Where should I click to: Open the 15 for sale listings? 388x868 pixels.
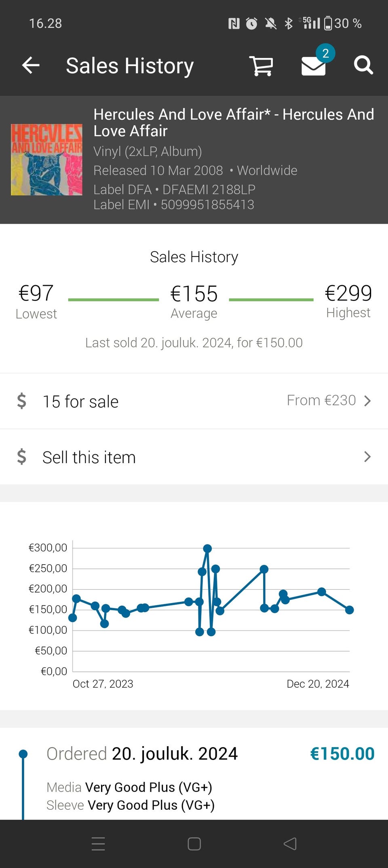click(81, 402)
